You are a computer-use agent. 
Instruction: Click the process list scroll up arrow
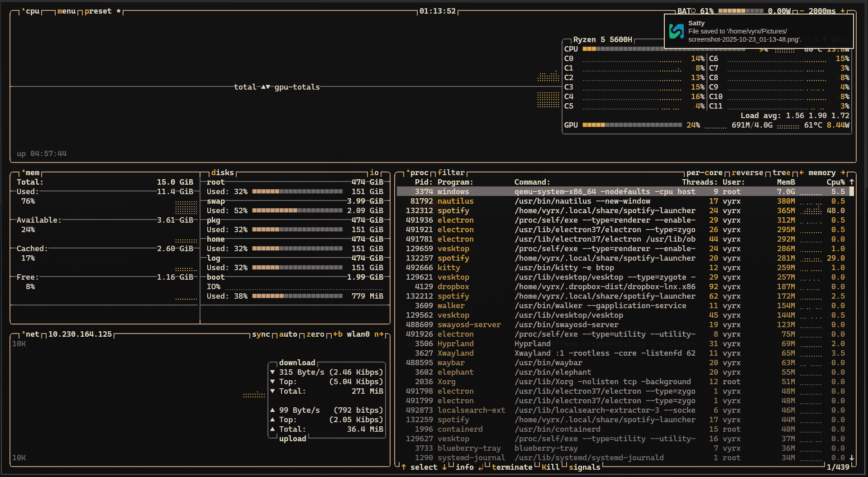[852, 182]
